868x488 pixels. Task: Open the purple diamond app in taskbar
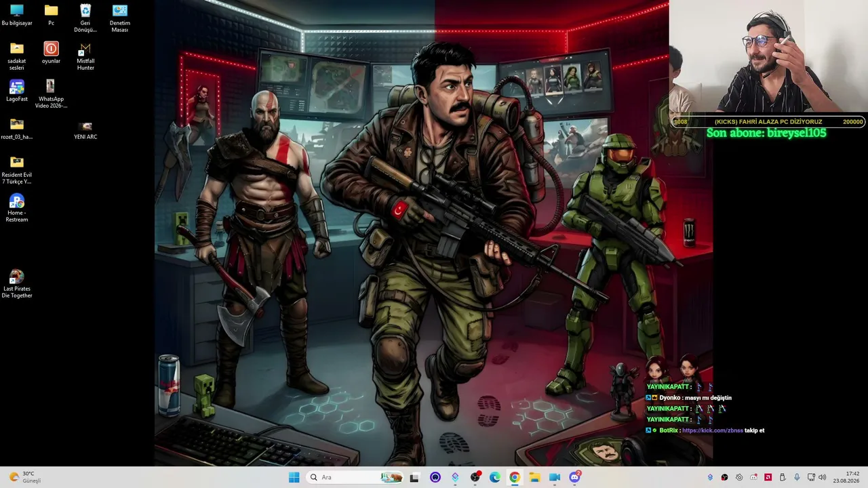coord(455,477)
